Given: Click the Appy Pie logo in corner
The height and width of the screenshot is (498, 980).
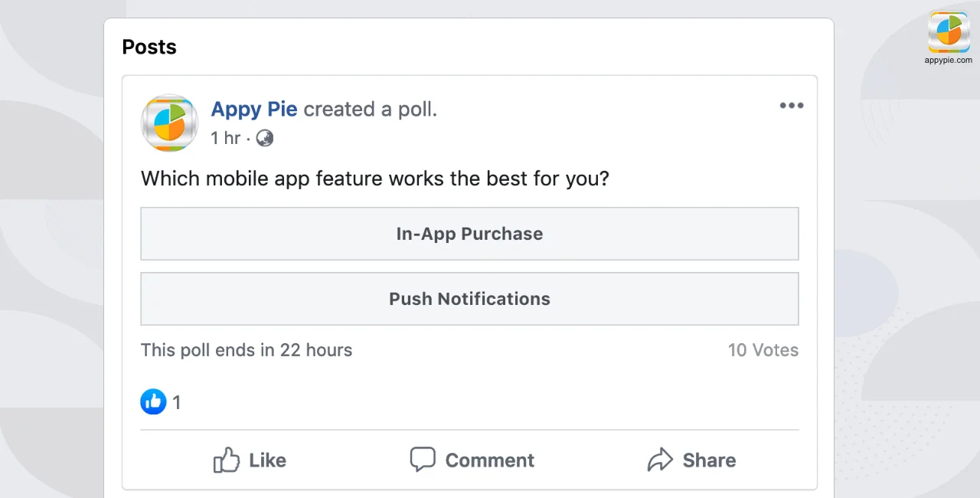Looking at the screenshot, I should tap(949, 32).
